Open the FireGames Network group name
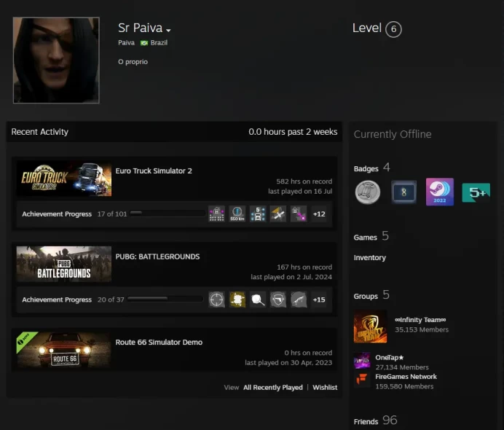Image resolution: width=504 pixels, height=430 pixels. tap(406, 377)
